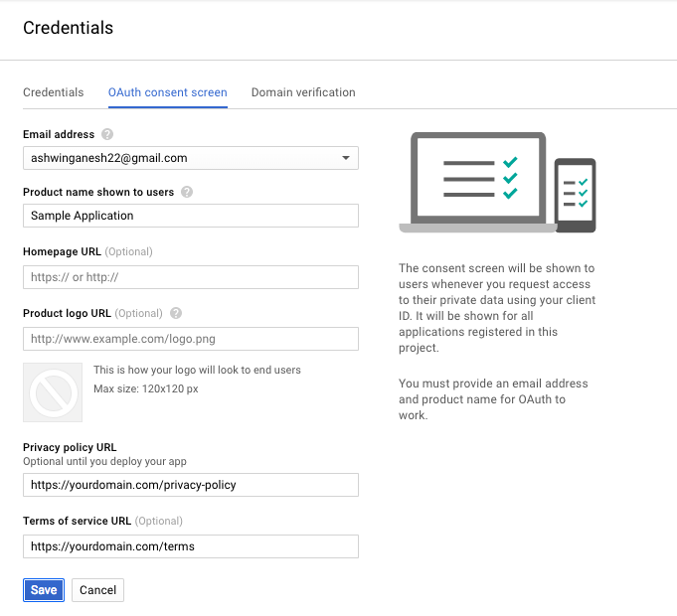Open the email address dropdown arrow
677x616 pixels.
346,158
